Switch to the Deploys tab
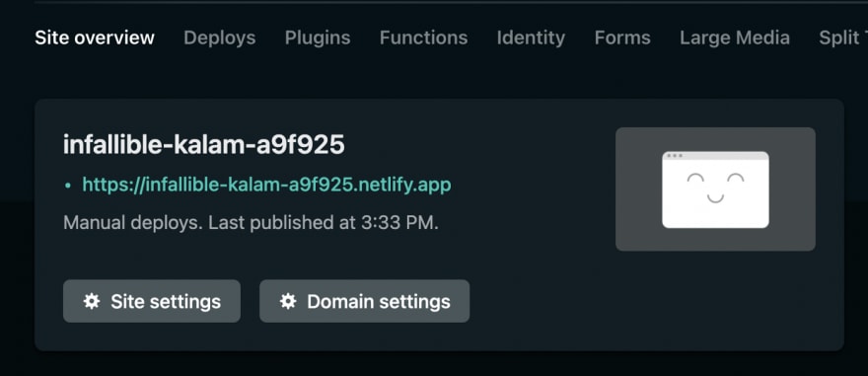868x376 pixels. 220,38
